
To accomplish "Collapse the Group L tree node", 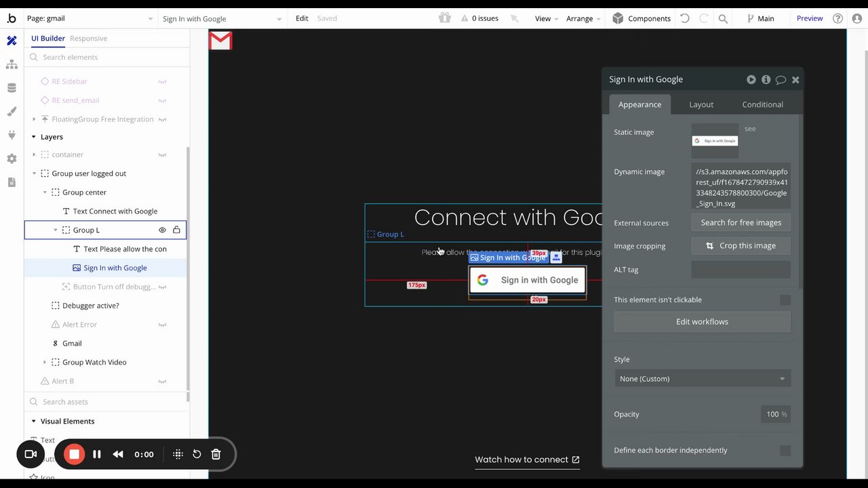I will click(x=56, y=230).
